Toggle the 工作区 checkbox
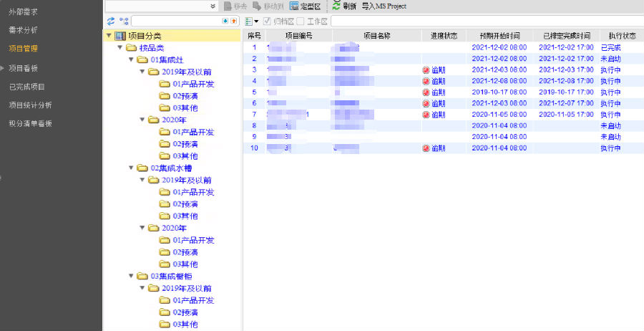Viewport: 644px width, 331px height. [301, 21]
